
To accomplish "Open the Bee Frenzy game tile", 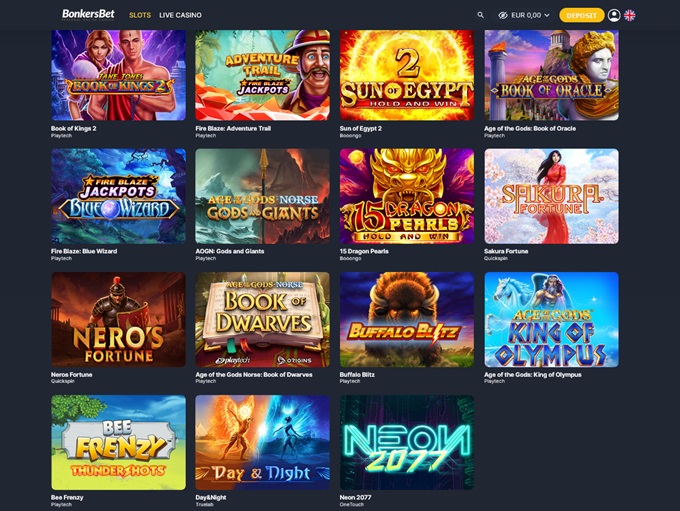I will (x=118, y=442).
